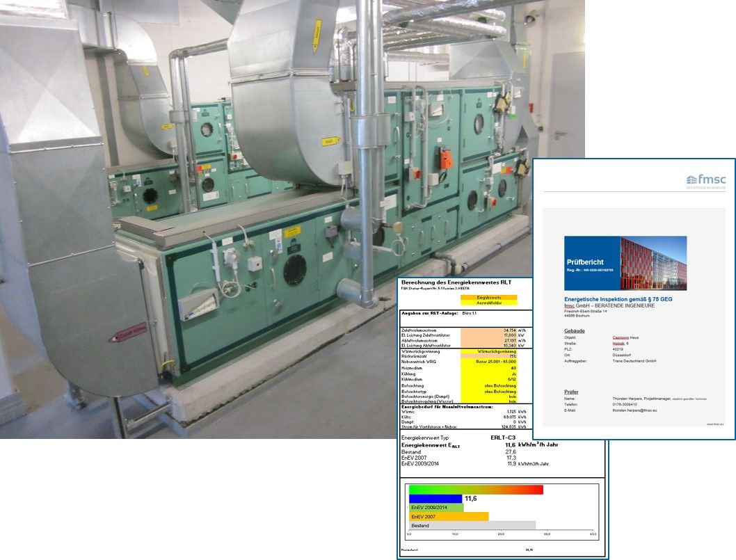Open the Befeuchtertyp 'ohne Befeuchtung' selection

(488, 391)
